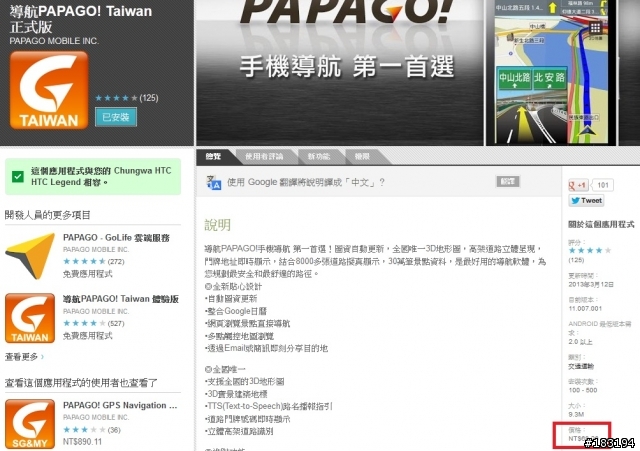640x451 pixels.
Task: Click the TTS(Text-to-Speech) feature line
Action: 269,406
